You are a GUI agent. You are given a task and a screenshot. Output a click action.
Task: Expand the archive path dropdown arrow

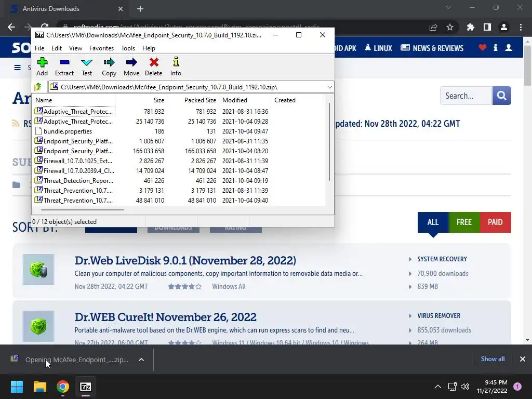pos(329,87)
